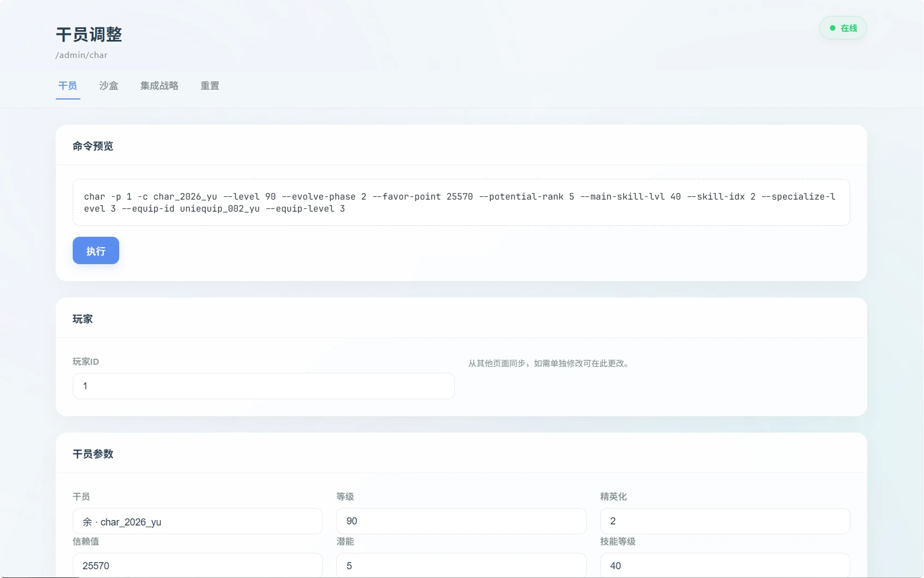Open the 沙盒 tab
924x578 pixels.
(109, 86)
